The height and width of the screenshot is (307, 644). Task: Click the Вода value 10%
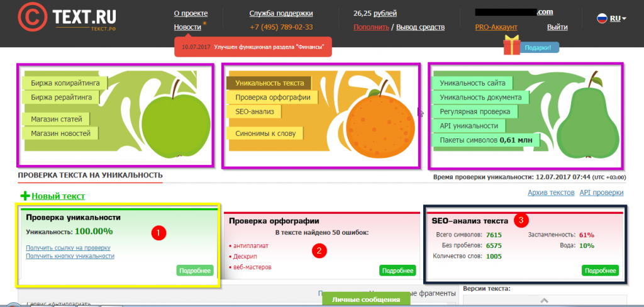(587, 246)
